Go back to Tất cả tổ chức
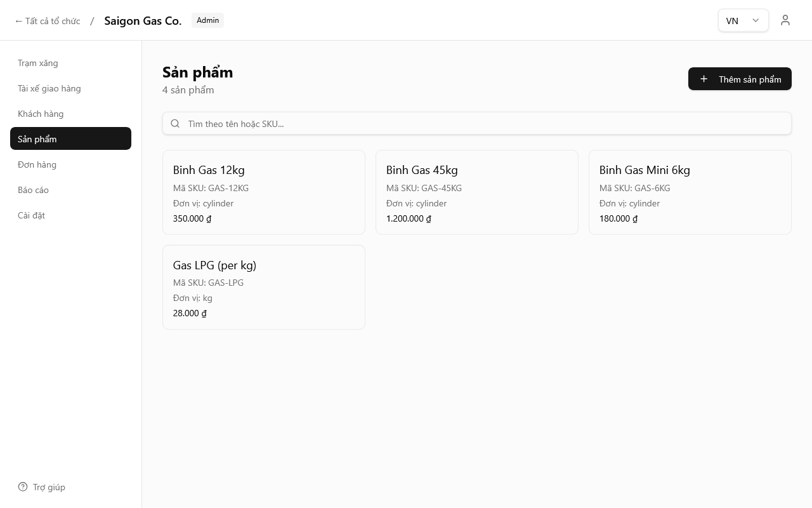Image resolution: width=812 pixels, height=508 pixels. (48, 21)
